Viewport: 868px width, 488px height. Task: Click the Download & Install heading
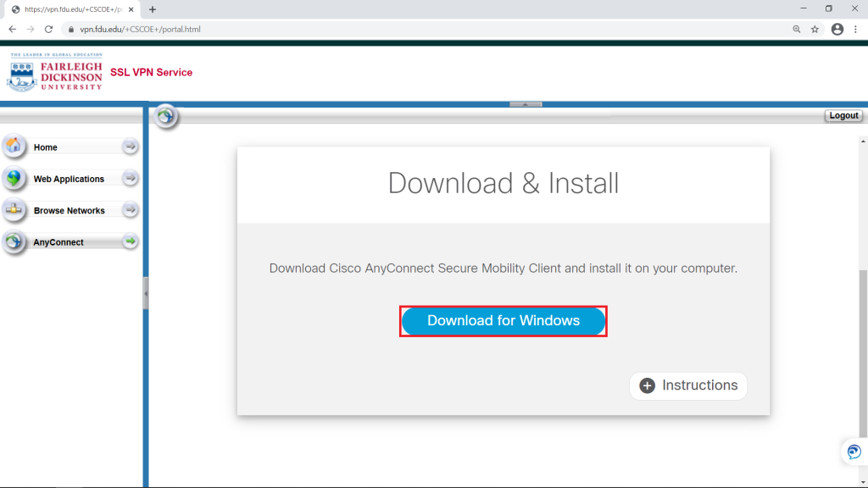point(504,184)
